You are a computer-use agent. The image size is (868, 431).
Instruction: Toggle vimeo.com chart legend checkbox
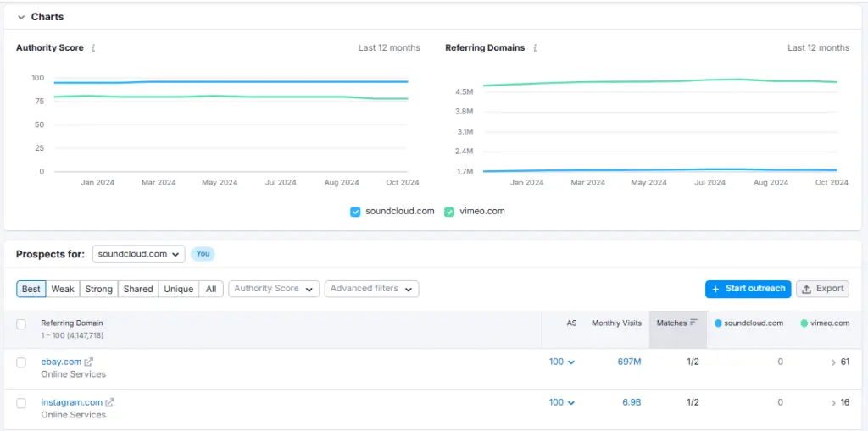tap(450, 212)
